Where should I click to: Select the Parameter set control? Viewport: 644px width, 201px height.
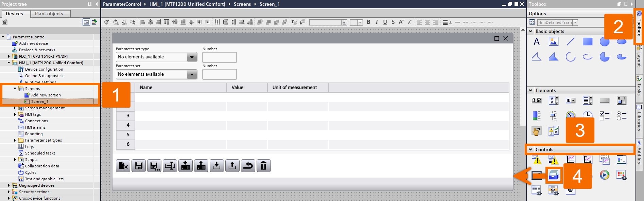[x=554, y=175]
